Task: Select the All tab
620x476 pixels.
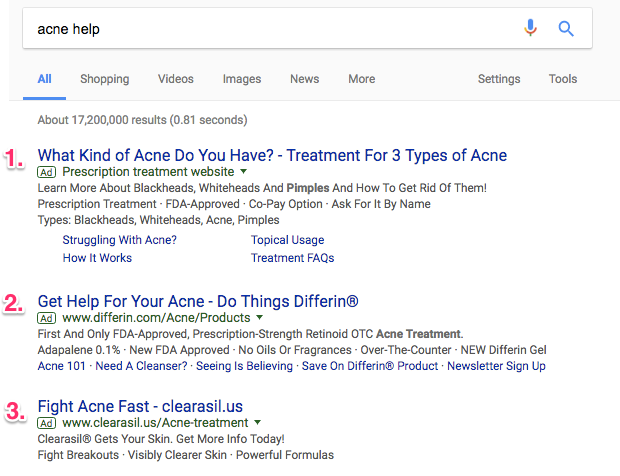Action: tap(44, 79)
